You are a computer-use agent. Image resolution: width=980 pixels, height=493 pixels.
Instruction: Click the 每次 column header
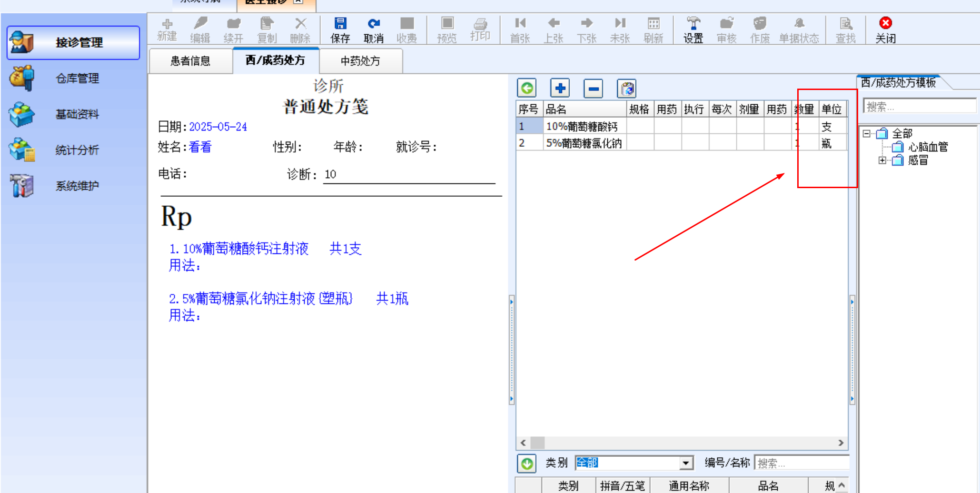coord(722,110)
